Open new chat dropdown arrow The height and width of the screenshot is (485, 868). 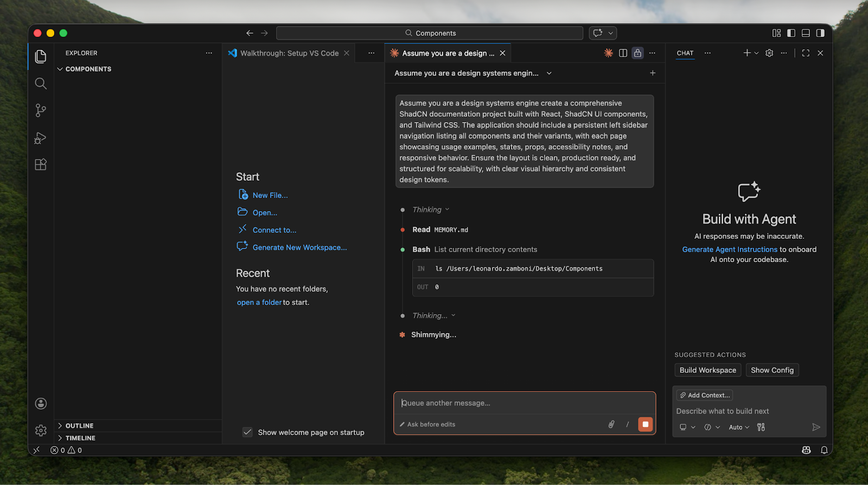756,53
